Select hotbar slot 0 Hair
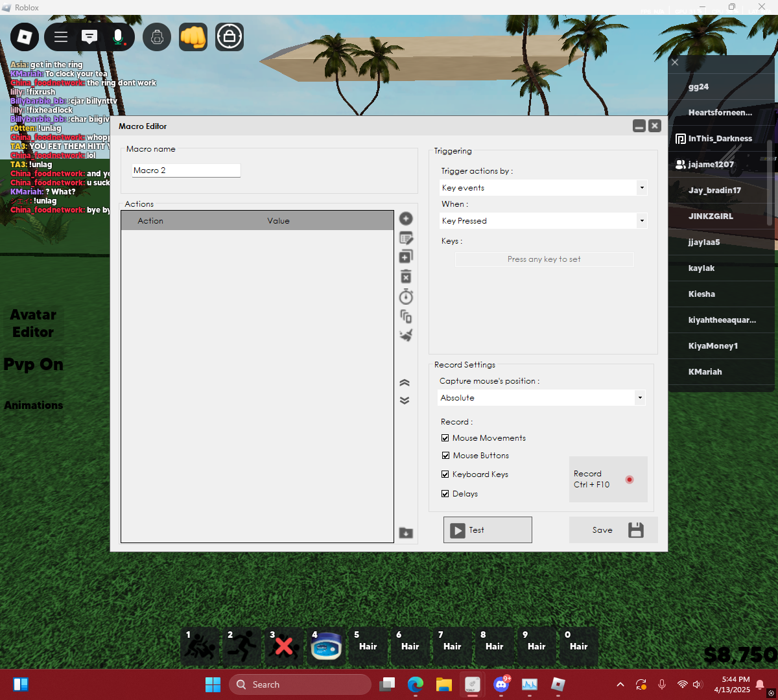Image resolution: width=778 pixels, height=700 pixels. (x=579, y=646)
